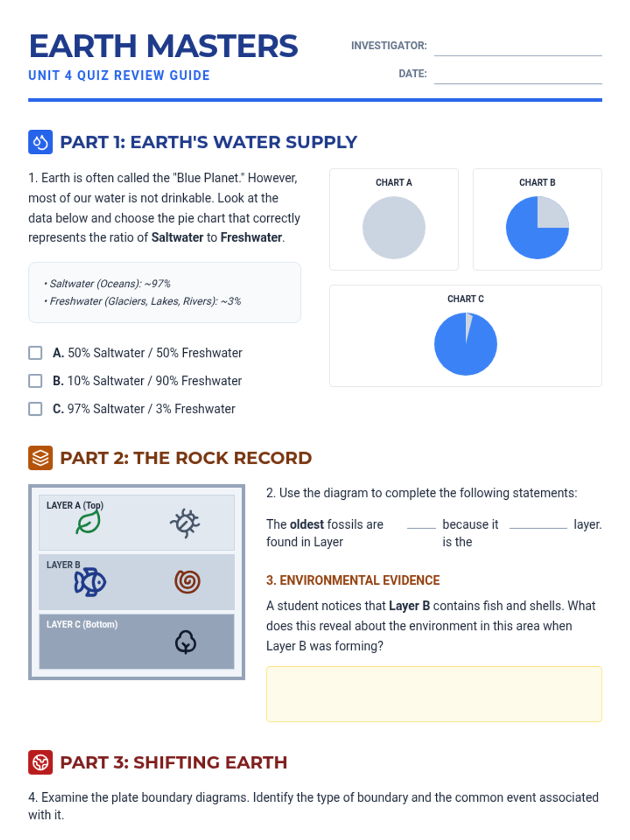
Task: Click the spiral shell fossil in Layer B
Action: pos(187,582)
